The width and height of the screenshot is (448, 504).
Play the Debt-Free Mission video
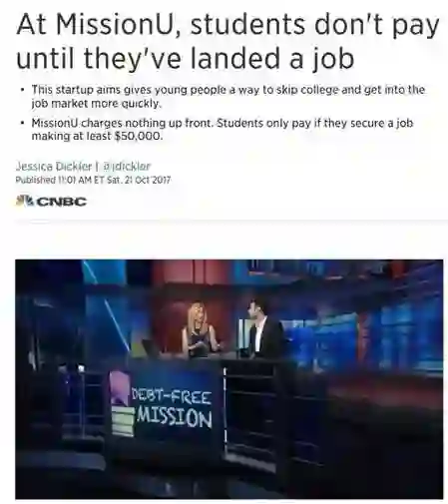[x=229, y=379]
